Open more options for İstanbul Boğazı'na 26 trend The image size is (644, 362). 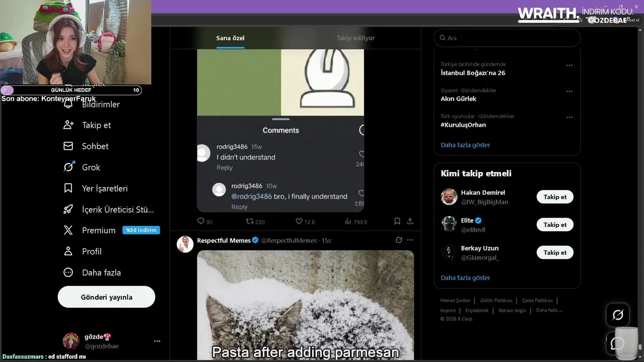pos(570,65)
